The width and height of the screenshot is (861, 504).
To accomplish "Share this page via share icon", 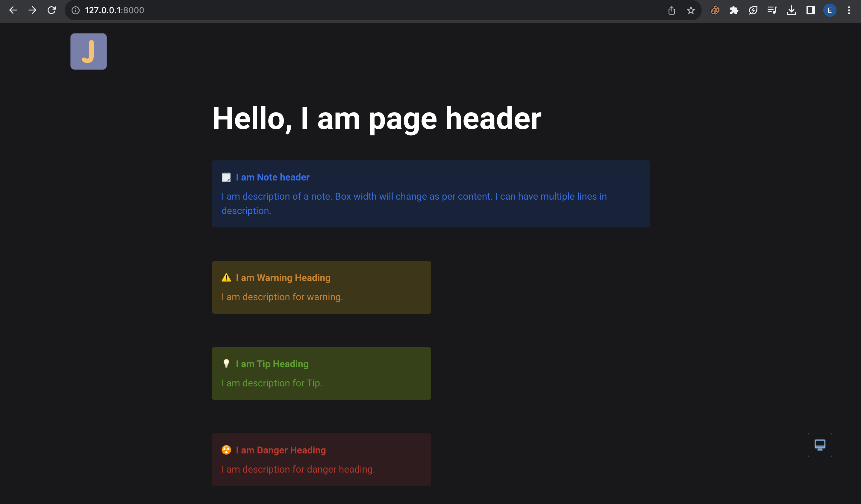I will 672,10.
